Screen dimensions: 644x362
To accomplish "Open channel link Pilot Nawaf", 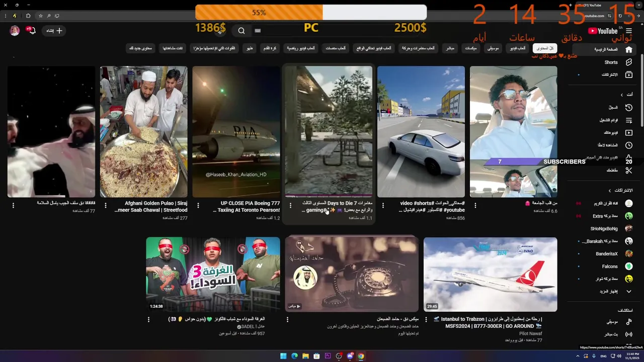I will click(530, 333).
